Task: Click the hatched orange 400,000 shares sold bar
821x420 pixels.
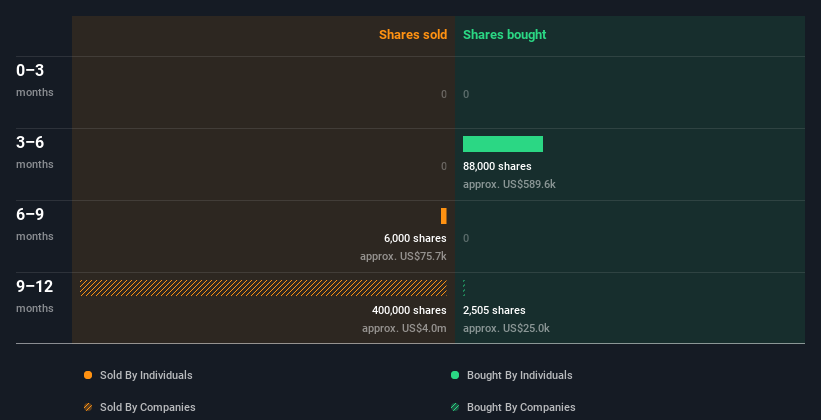Action: point(263,288)
